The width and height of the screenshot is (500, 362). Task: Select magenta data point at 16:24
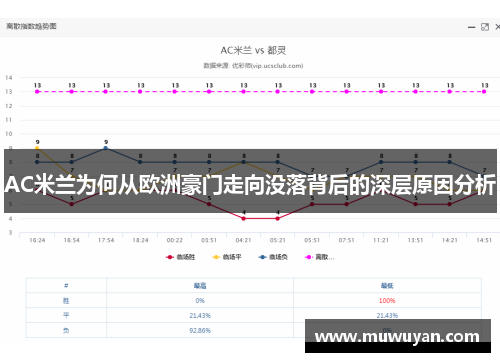point(37,91)
